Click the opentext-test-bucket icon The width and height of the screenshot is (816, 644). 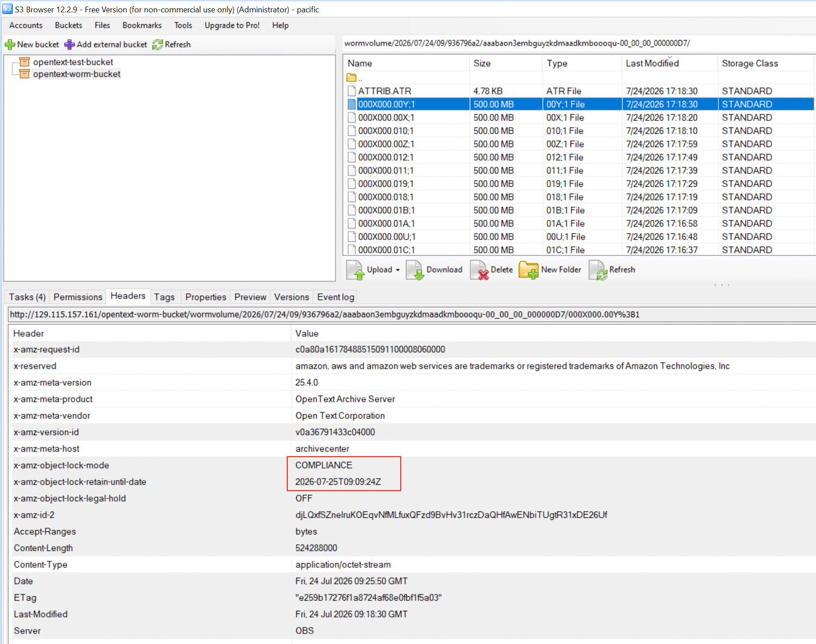(25, 62)
